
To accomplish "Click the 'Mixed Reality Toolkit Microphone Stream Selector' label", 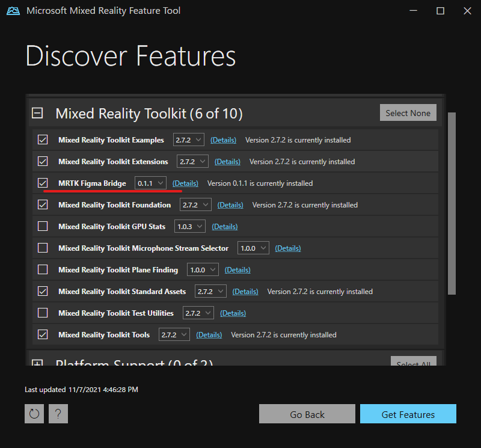I will [x=143, y=248].
